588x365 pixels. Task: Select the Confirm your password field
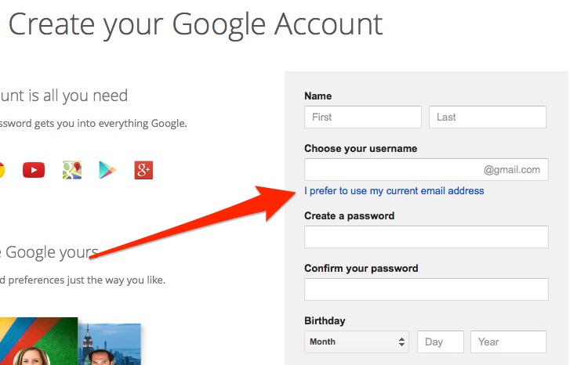(x=426, y=290)
